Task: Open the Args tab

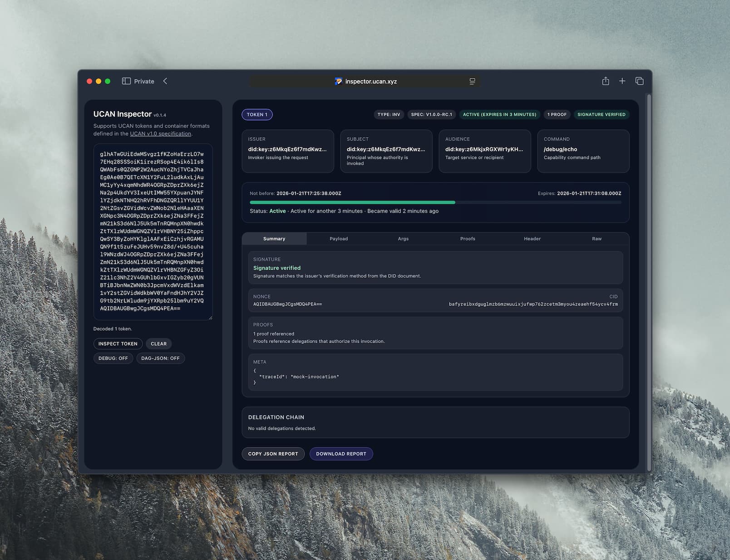Action: (x=403, y=239)
